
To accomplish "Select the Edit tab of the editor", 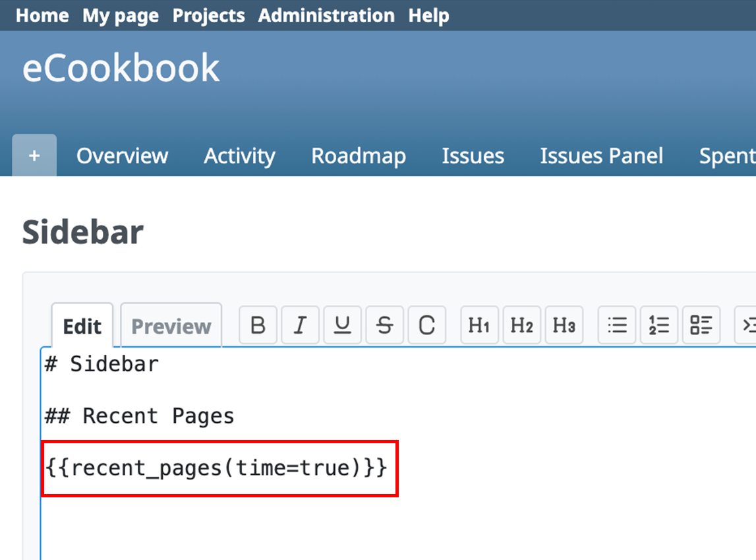I will (x=82, y=327).
